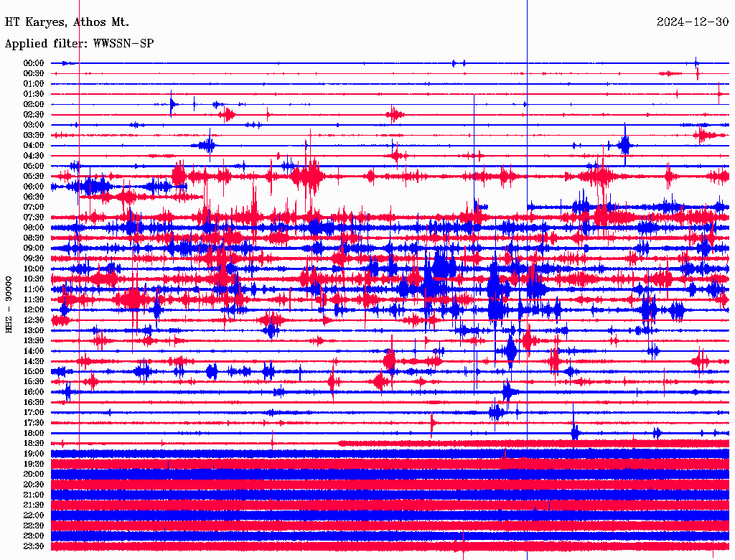Select the 04:30 time row label
Image resolution: width=735 pixels, height=560 pixels.
tap(34, 156)
